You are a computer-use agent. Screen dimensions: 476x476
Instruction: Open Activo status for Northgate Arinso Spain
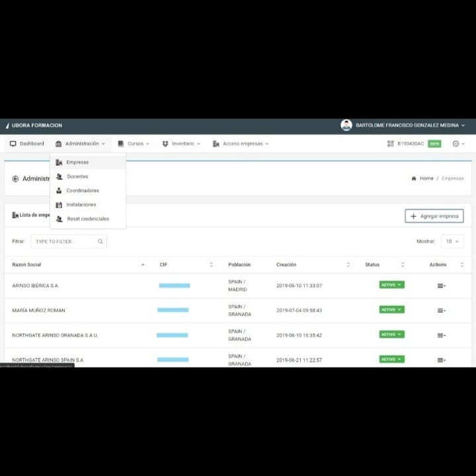(391, 360)
